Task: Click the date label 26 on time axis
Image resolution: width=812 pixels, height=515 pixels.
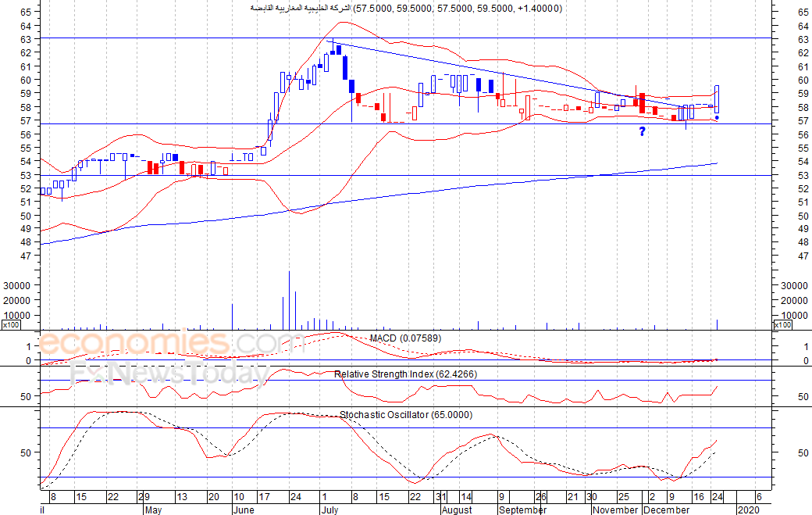Action: pos(541,497)
